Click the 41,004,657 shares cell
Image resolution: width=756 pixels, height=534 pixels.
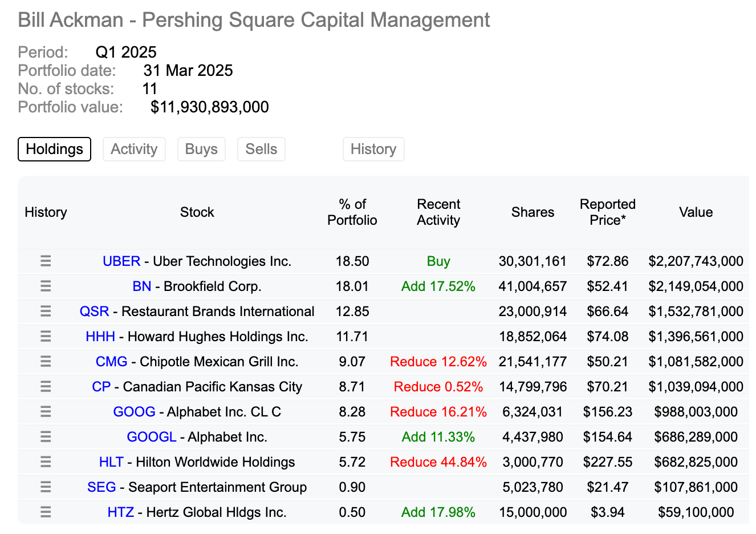pyautogui.click(x=533, y=286)
